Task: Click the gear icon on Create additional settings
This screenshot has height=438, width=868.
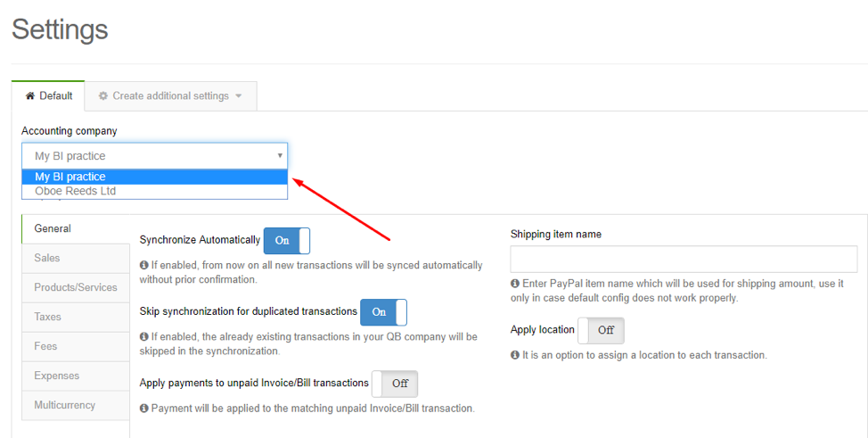Action: (103, 96)
